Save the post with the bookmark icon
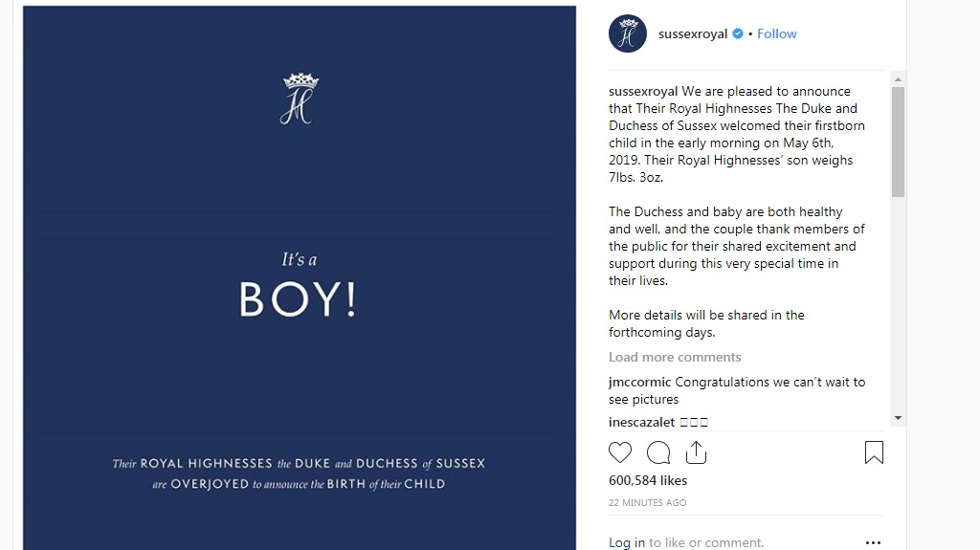980x550 pixels. point(874,452)
